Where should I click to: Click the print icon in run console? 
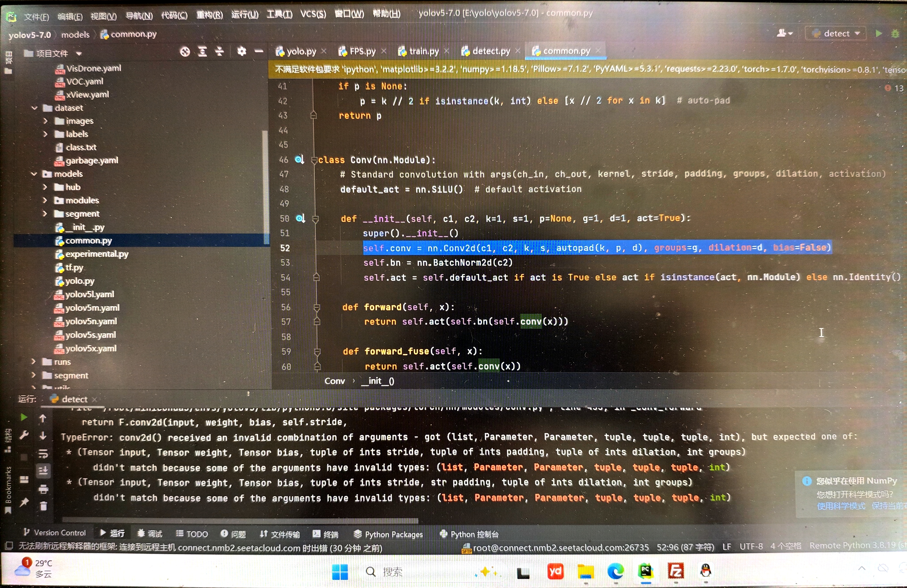pyautogui.click(x=43, y=489)
